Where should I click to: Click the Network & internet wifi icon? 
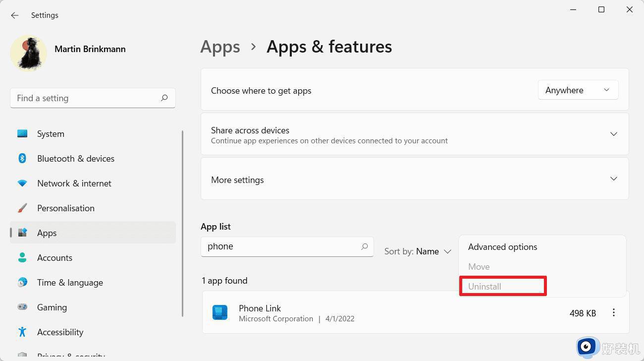click(x=22, y=183)
